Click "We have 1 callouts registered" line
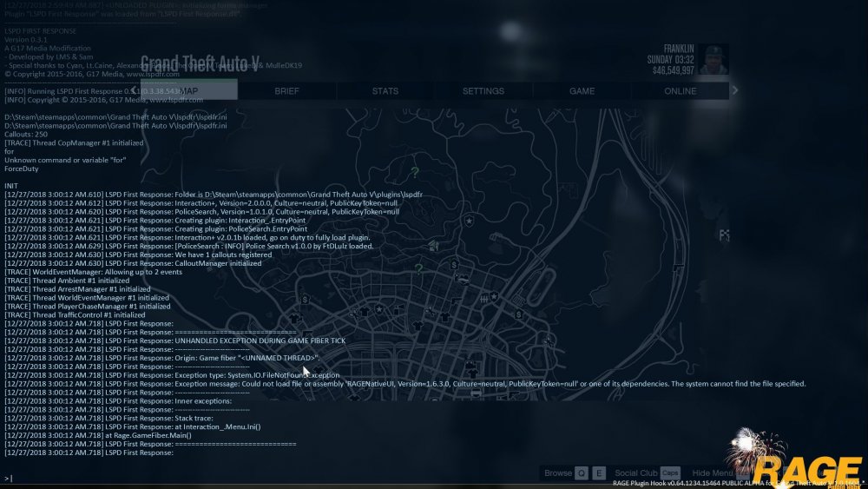868x489 pixels. coord(138,254)
